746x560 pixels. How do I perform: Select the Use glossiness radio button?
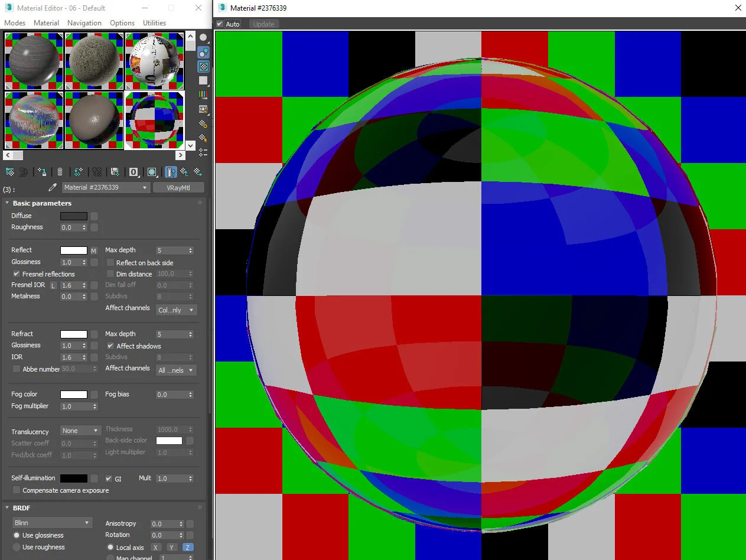click(17, 535)
